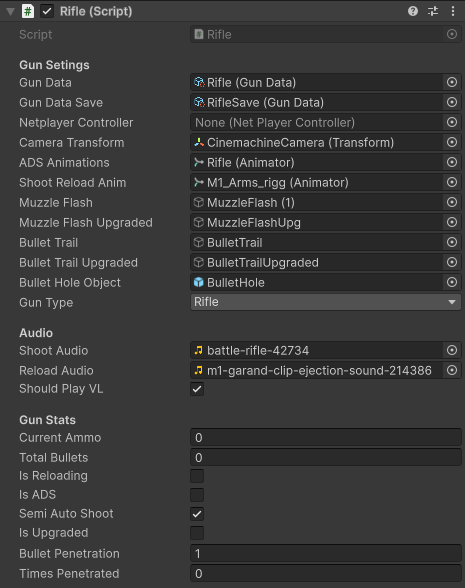The image size is (465, 588).
Task: Open object picker for Shoot Audio
Action: click(x=452, y=351)
